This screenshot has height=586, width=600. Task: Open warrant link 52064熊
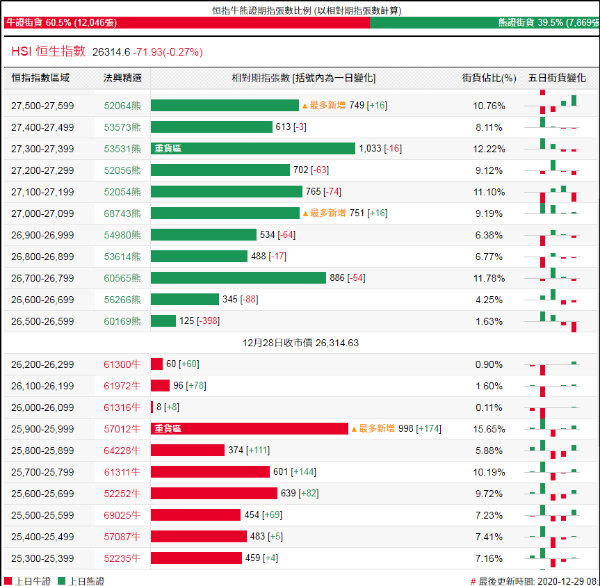tap(122, 106)
